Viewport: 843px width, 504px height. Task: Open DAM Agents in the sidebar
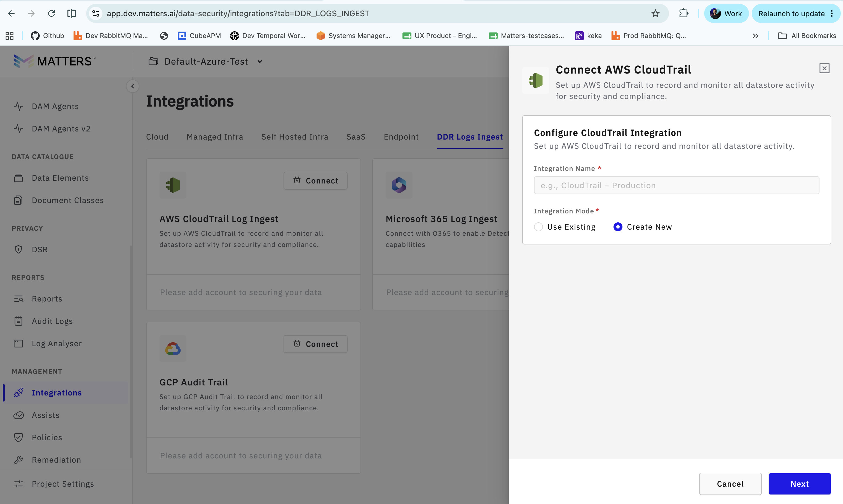(x=55, y=106)
